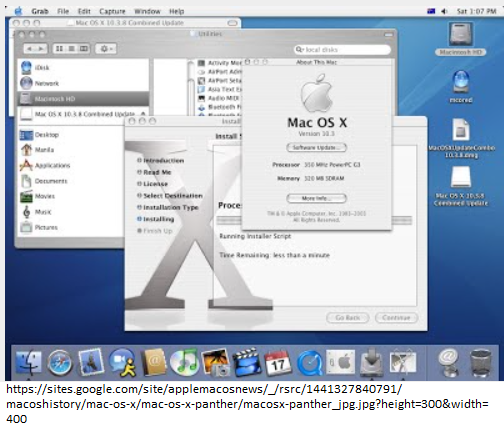504x426 pixels.
Task: Open the Grab application menu
Action: [40, 11]
